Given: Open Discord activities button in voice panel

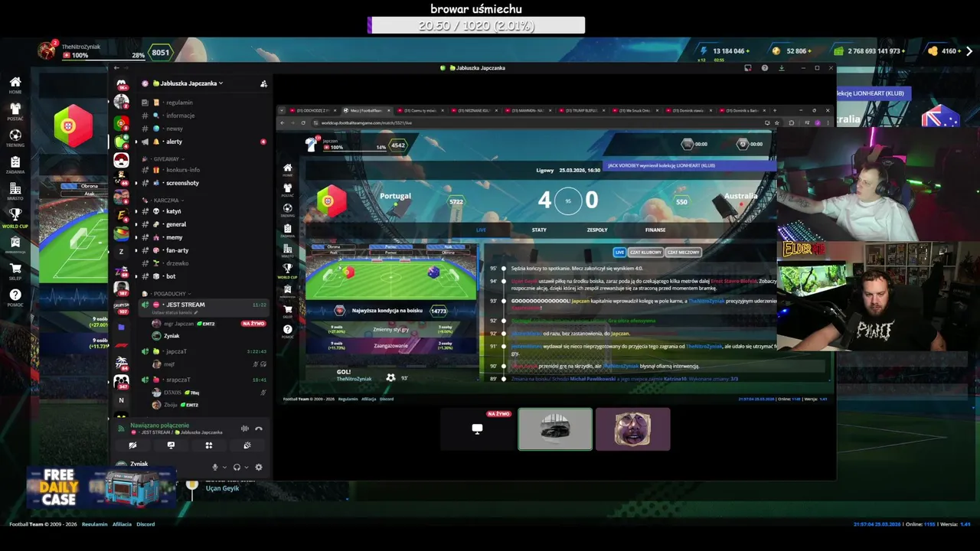Looking at the screenshot, I should tap(208, 445).
